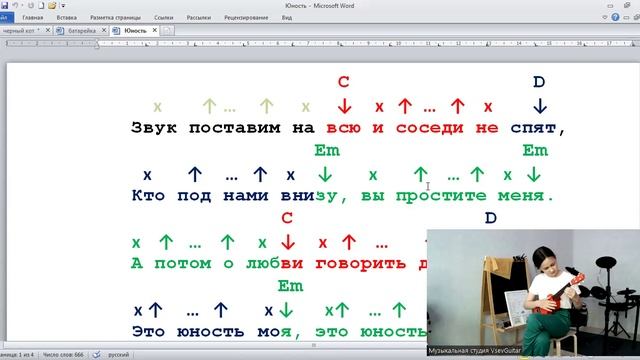Click the red word 'соседи'
The width and height of the screenshot is (640, 360).
click(429, 128)
